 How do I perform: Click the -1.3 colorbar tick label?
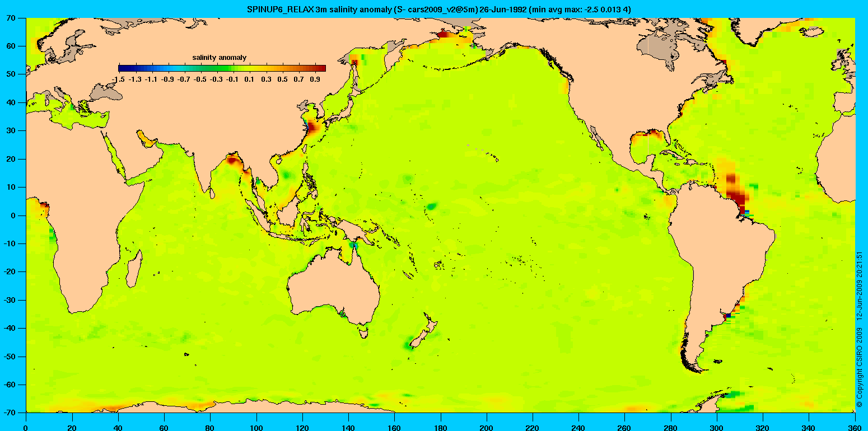(135, 80)
